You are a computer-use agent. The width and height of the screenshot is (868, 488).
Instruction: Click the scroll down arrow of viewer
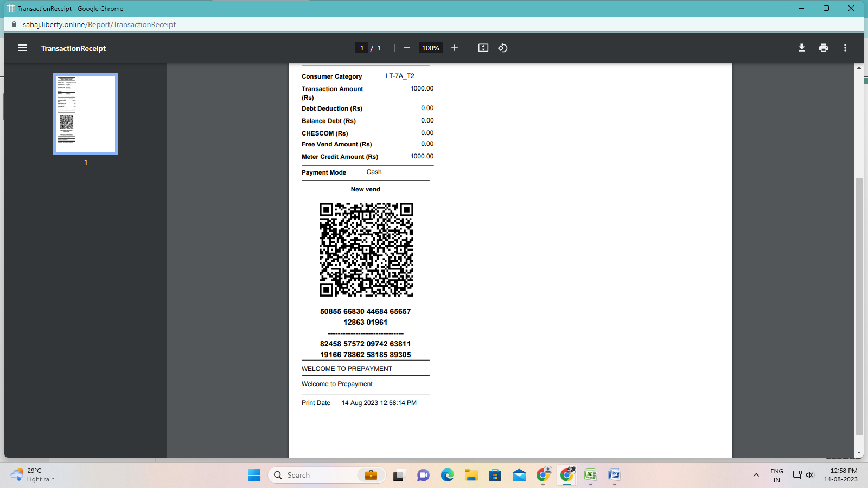pyautogui.click(x=859, y=453)
